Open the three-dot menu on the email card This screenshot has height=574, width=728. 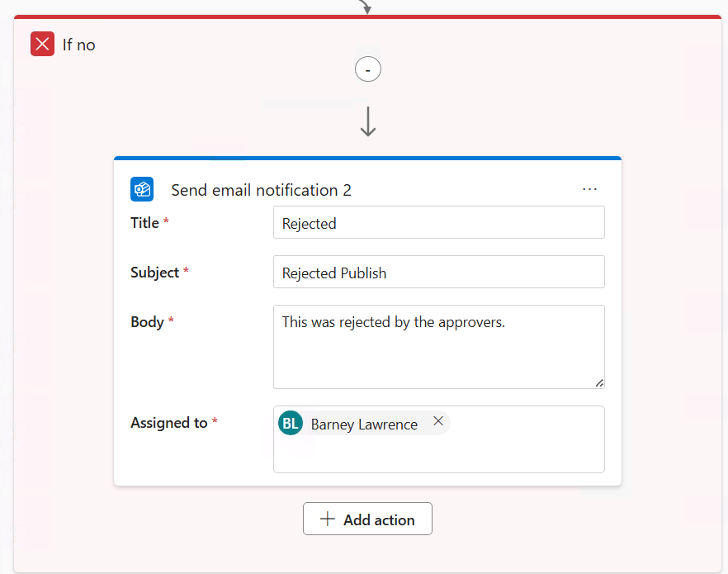click(x=589, y=189)
